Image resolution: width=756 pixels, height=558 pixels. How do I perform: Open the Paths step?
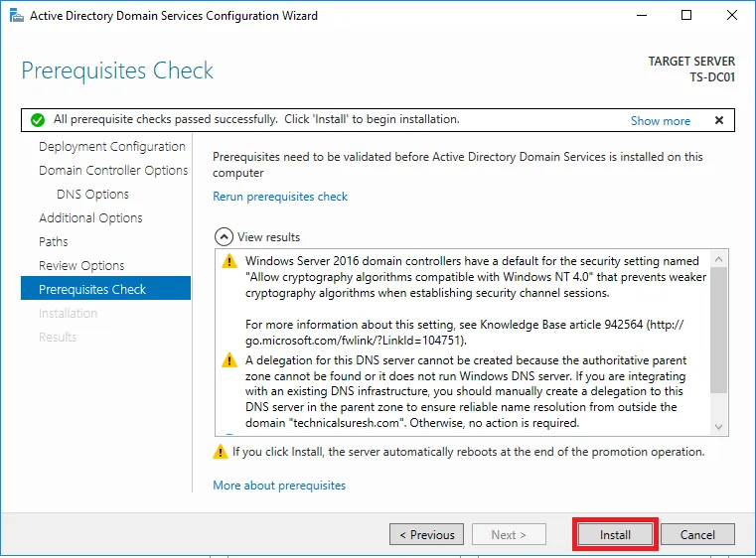click(54, 242)
